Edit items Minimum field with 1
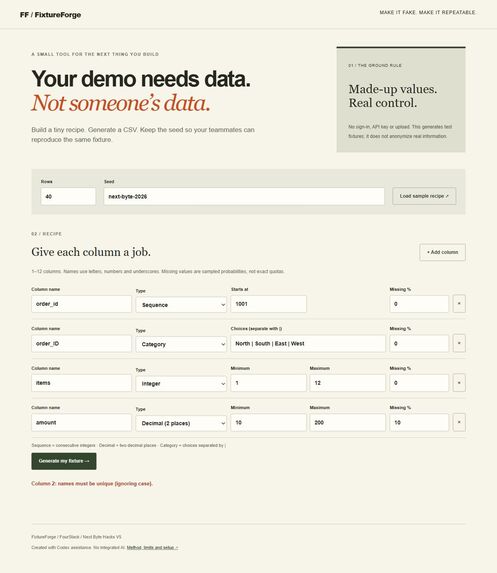Image resolution: width=497 pixels, height=573 pixels. 269,383
